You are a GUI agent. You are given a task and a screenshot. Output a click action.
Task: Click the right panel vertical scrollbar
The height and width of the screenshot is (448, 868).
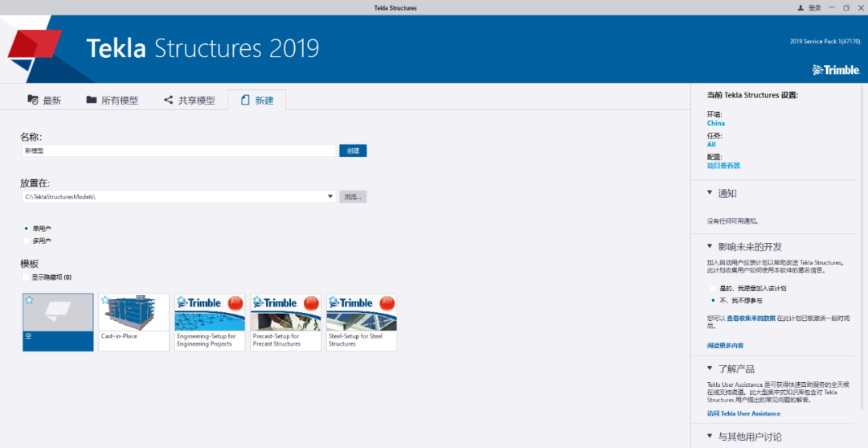(862, 246)
